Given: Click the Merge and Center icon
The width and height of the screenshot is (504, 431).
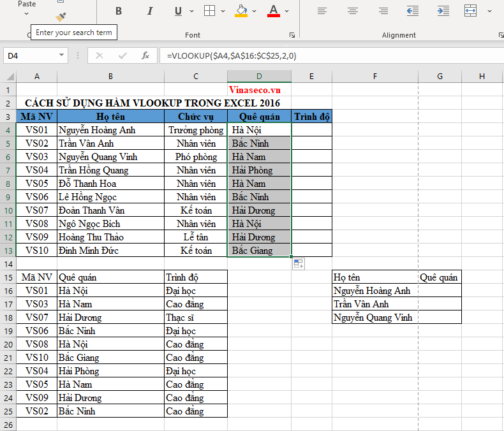Looking at the screenshot, I should 471,11.
